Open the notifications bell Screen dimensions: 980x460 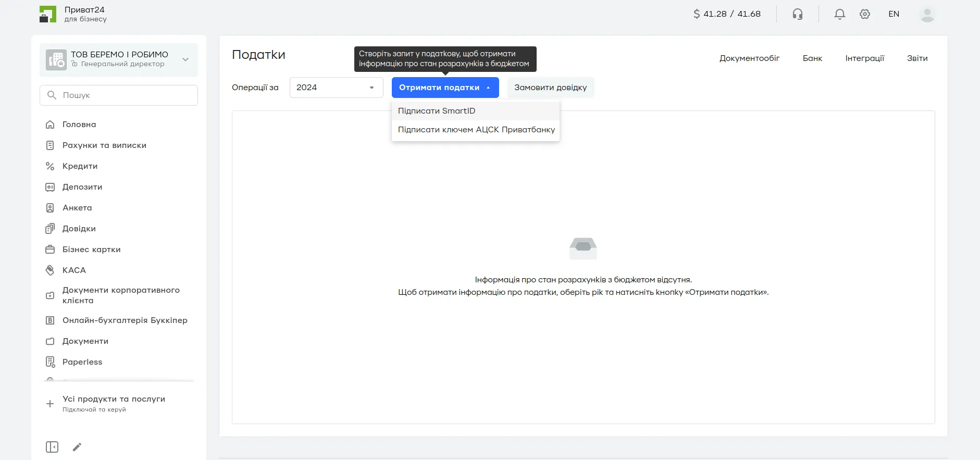click(839, 14)
